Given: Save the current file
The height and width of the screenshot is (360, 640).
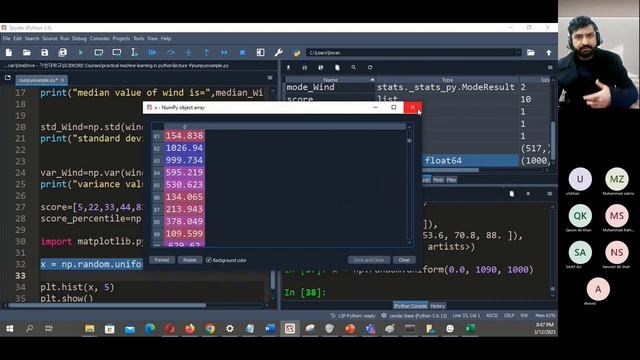Looking at the screenshot, I should coord(44,53).
